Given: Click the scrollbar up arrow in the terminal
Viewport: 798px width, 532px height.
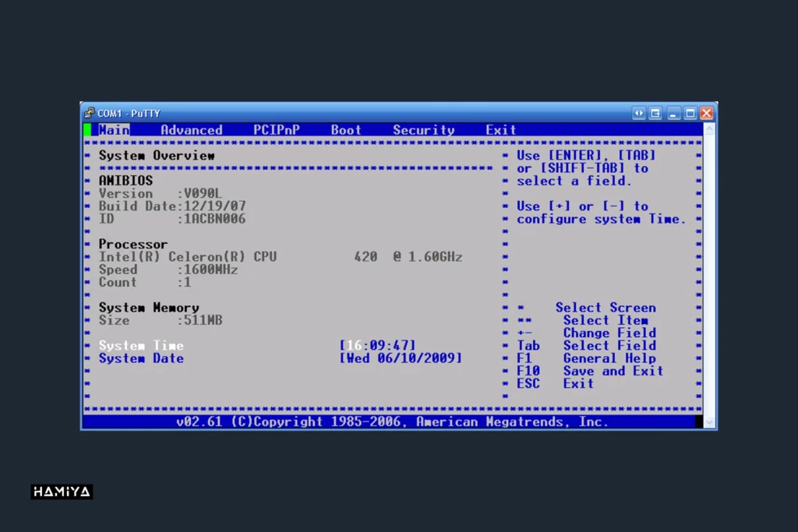Looking at the screenshot, I should point(708,129).
